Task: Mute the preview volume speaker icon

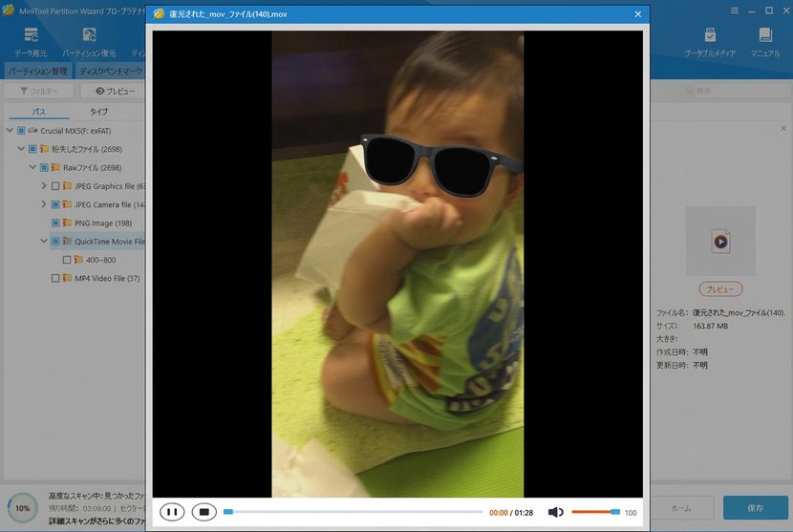Action: [x=555, y=512]
